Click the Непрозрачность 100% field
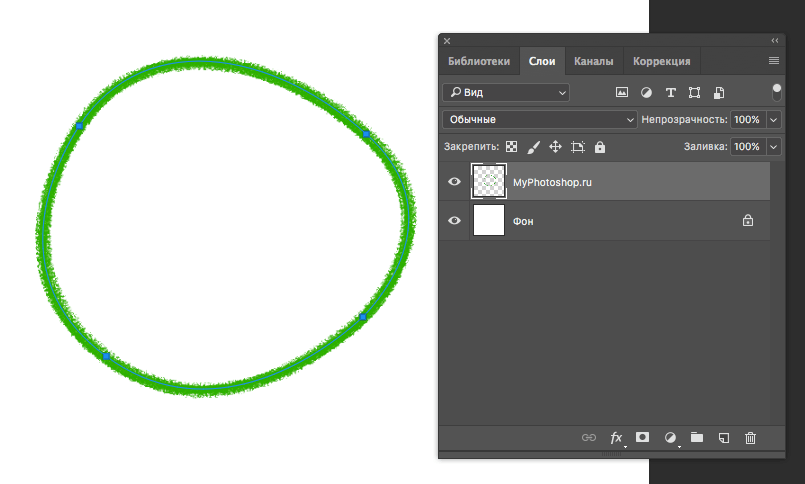 pos(748,120)
